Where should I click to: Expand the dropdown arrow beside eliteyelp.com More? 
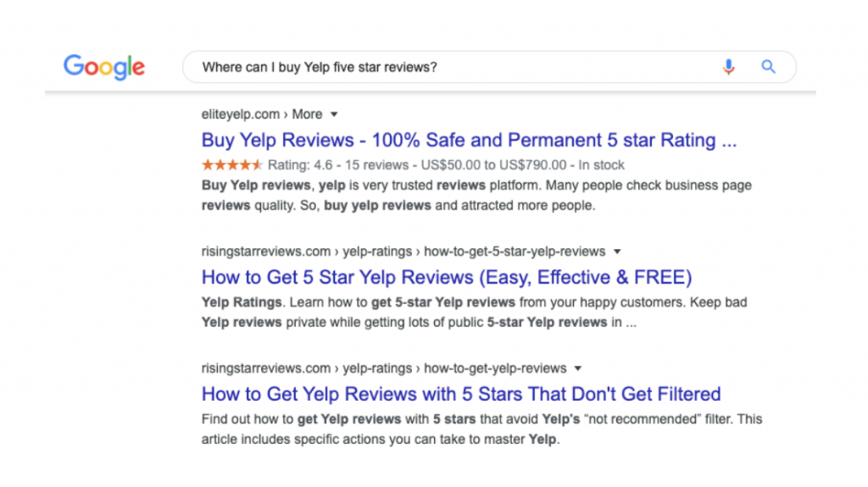pos(334,114)
